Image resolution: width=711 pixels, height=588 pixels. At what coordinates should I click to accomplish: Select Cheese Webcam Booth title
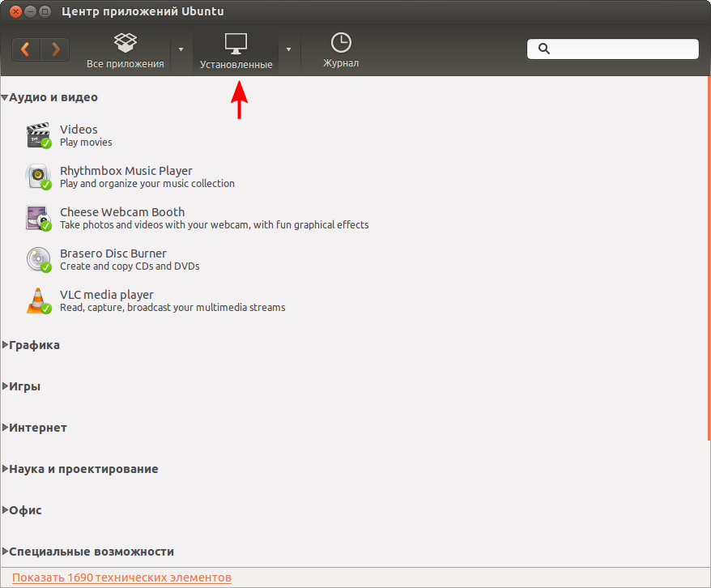point(122,212)
